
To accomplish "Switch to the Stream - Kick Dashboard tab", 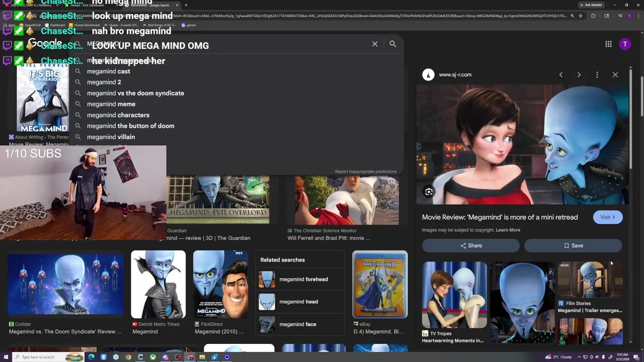I will (89, 5).
